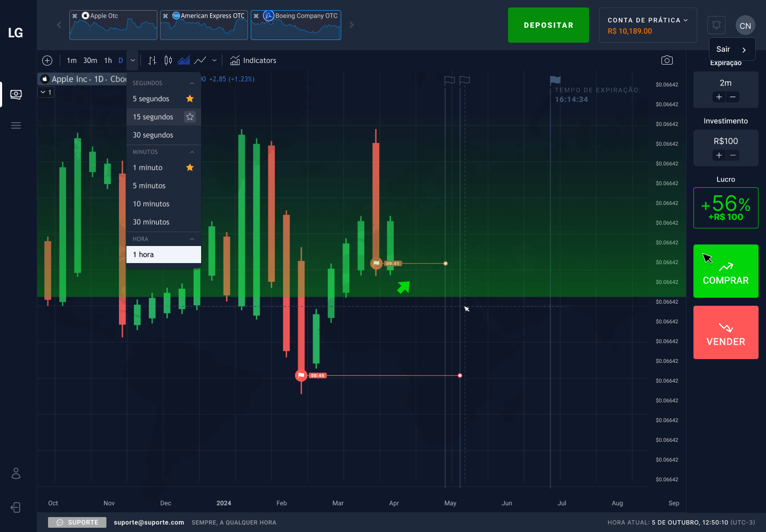The width and height of the screenshot is (766, 532).
Task: Click the LG logo
Action: pos(15,33)
